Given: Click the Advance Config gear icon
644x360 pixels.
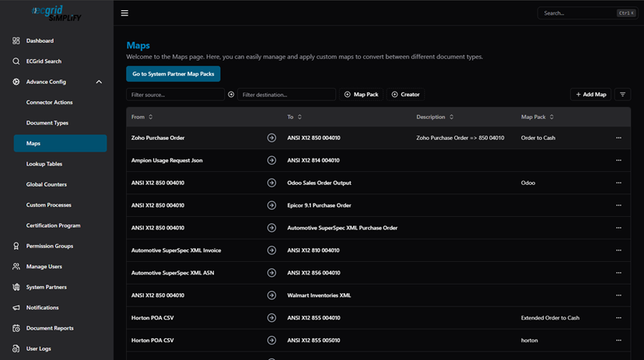Looking at the screenshot, I should 16,82.
